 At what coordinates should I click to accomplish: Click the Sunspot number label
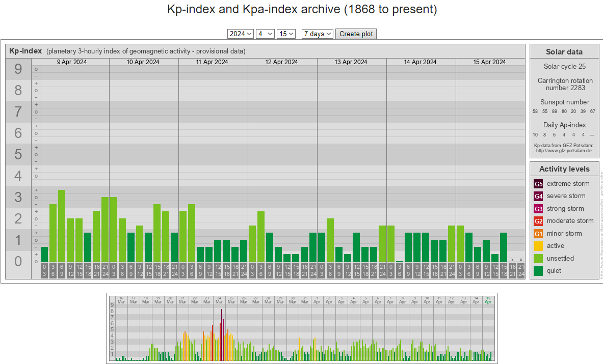[x=564, y=102]
